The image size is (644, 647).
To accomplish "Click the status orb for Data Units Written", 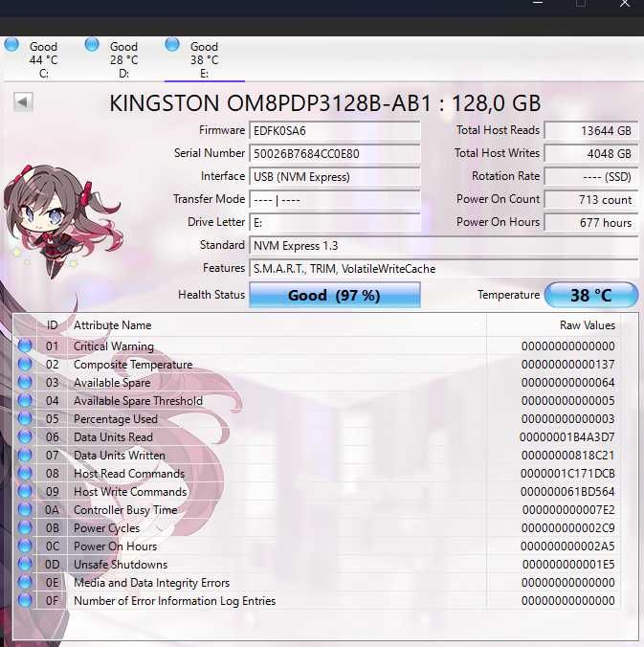I will tap(25, 455).
